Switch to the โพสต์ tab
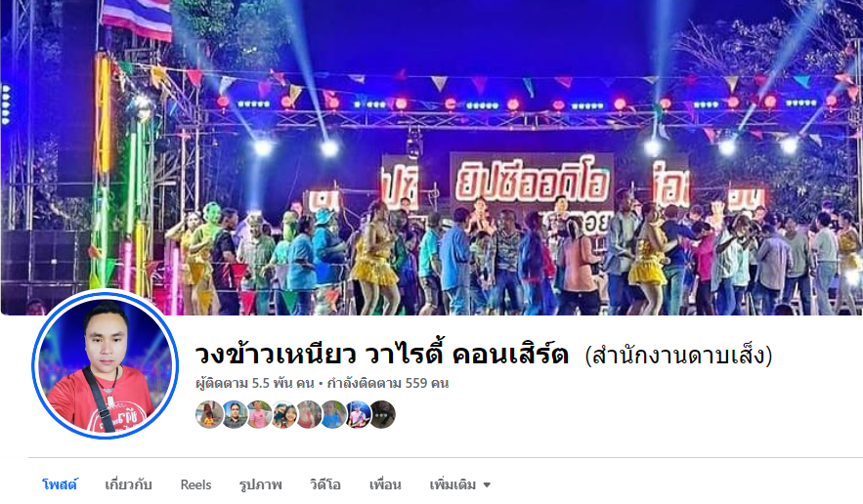863x504 pixels. click(60, 484)
